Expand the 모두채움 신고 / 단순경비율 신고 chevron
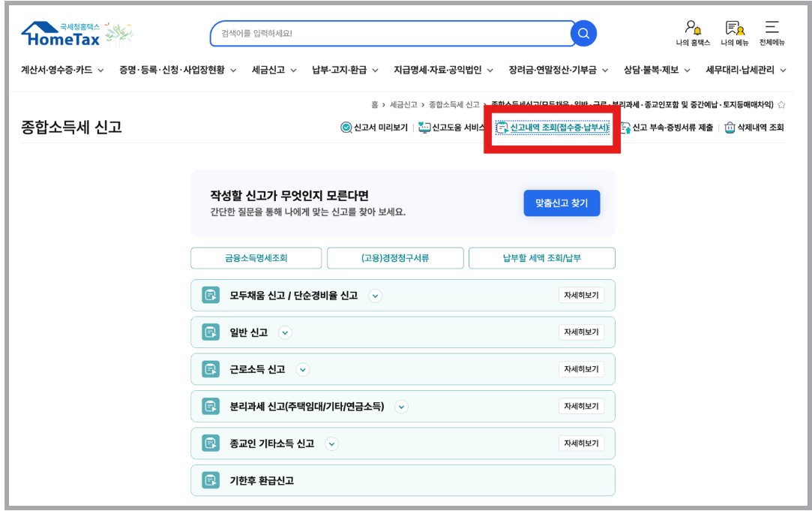This screenshot has width=812, height=511. coord(376,296)
